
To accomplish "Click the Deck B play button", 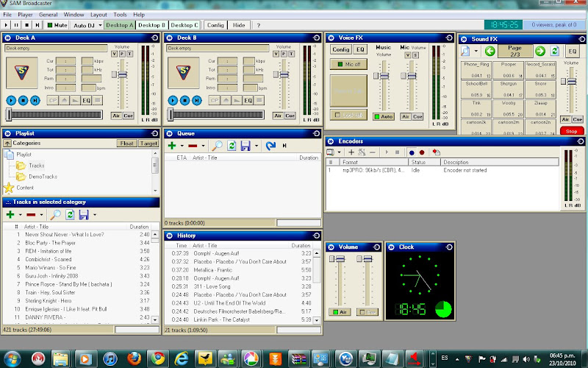I will (173, 100).
